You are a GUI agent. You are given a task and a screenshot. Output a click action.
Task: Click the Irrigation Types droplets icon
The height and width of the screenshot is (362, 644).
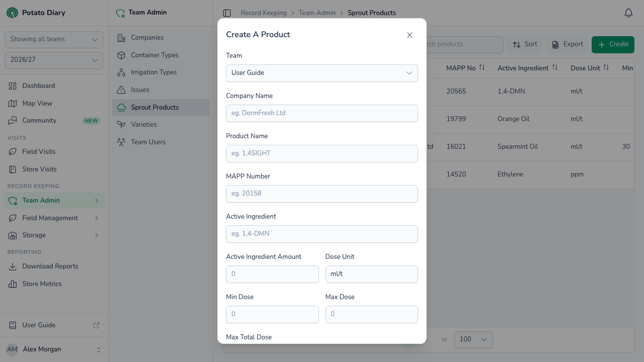pos(121,72)
